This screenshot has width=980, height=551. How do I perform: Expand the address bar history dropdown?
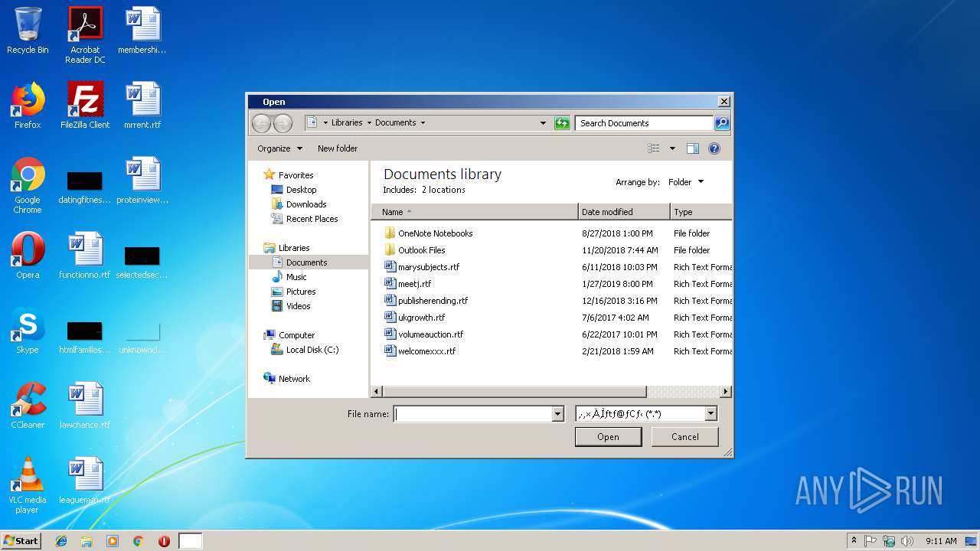click(544, 122)
